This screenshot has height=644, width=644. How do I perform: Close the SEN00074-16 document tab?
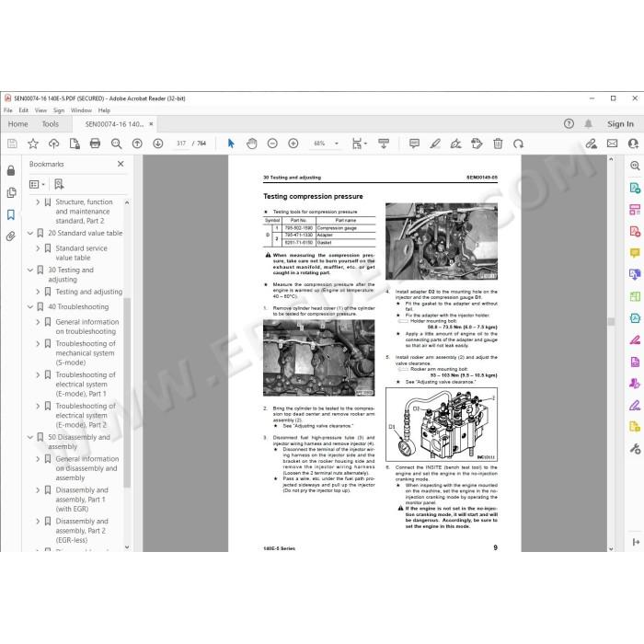point(151,123)
